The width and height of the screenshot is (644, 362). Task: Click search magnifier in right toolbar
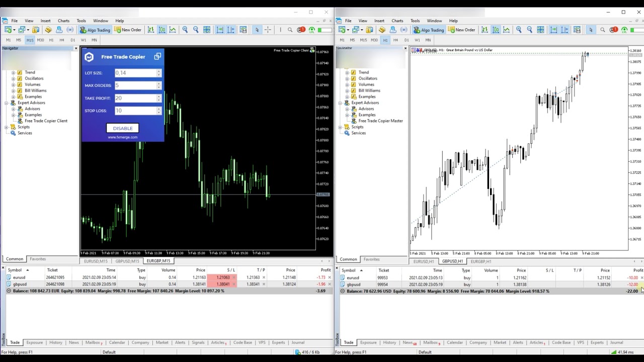(x=603, y=30)
